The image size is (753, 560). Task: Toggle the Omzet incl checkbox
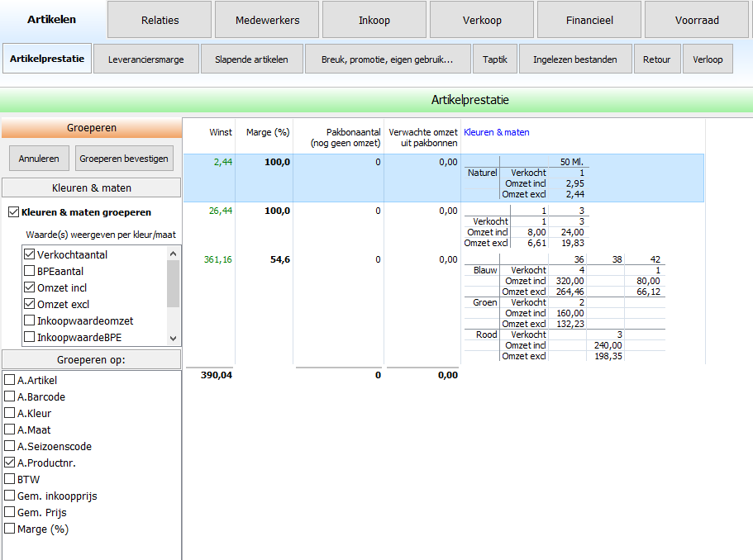tap(29, 287)
